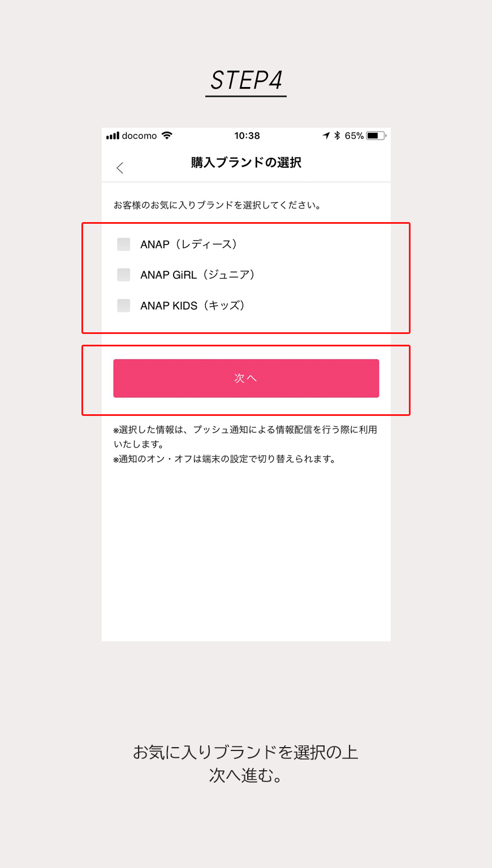Tap the back chevron arrow
Image resolution: width=492 pixels, height=868 pixels.
tap(120, 168)
